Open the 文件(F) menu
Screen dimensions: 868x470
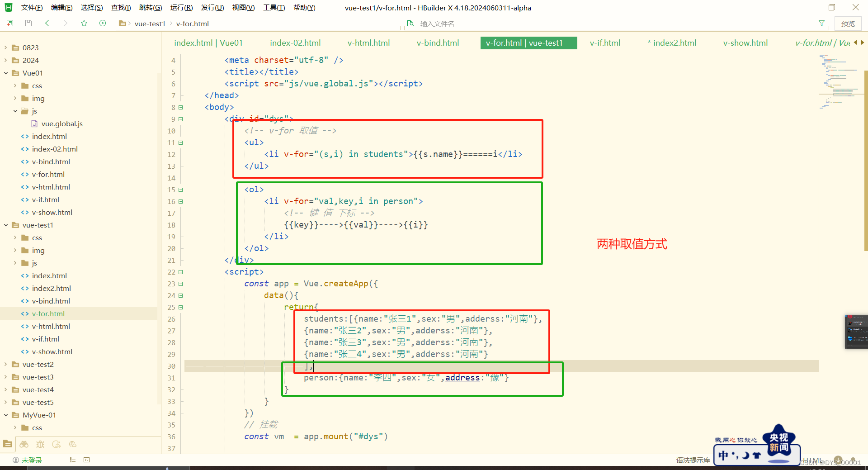click(32, 8)
